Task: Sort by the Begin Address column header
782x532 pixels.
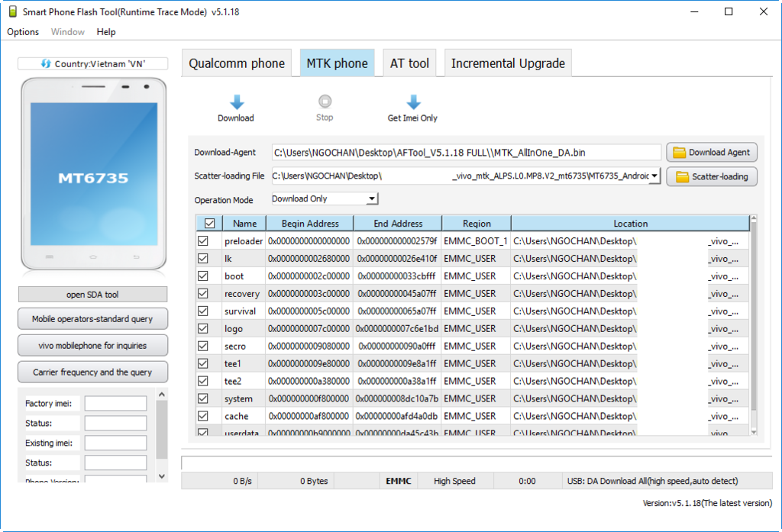Action: (x=310, y=224)
